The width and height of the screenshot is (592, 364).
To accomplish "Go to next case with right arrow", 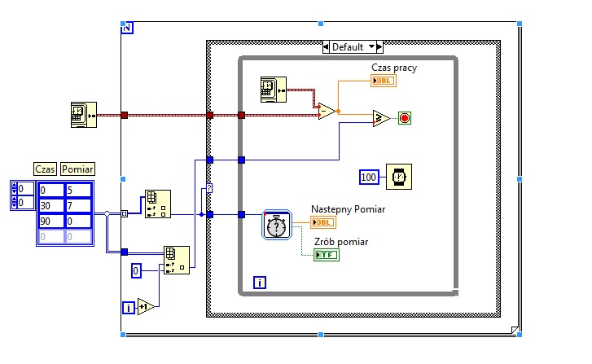I will tap(379, 46).
